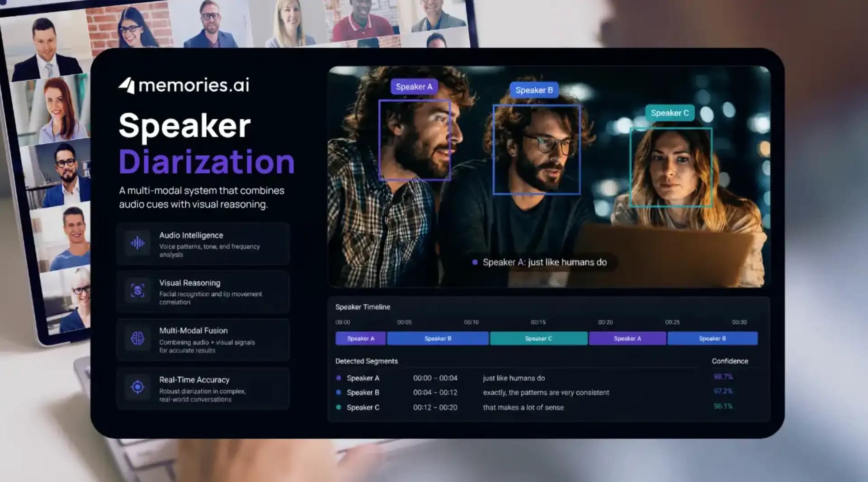This screenshot has height=482, width=868.
Task: Click the memories.ai logo icon
Action: (x=127, y=85)
